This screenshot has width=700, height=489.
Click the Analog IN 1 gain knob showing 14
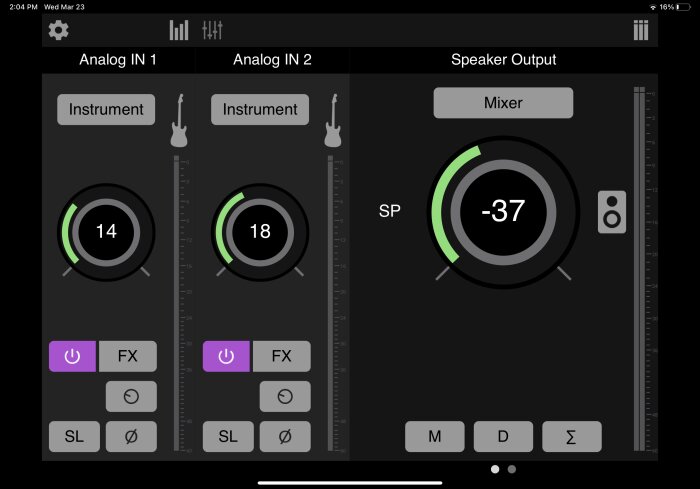(106, 232)
